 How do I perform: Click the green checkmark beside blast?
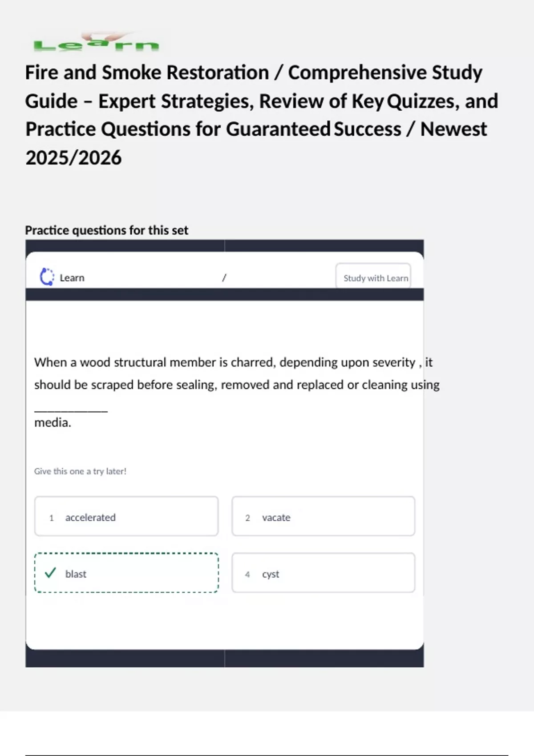[50, 573]
